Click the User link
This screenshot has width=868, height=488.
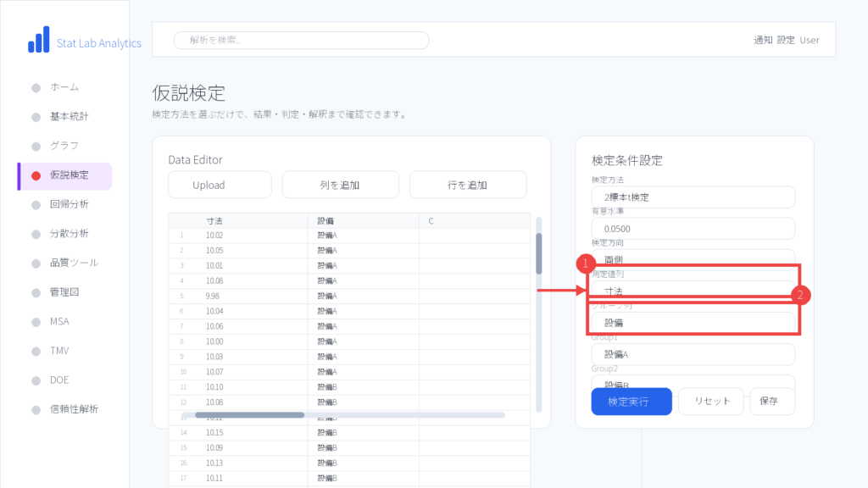coord(810,41)
